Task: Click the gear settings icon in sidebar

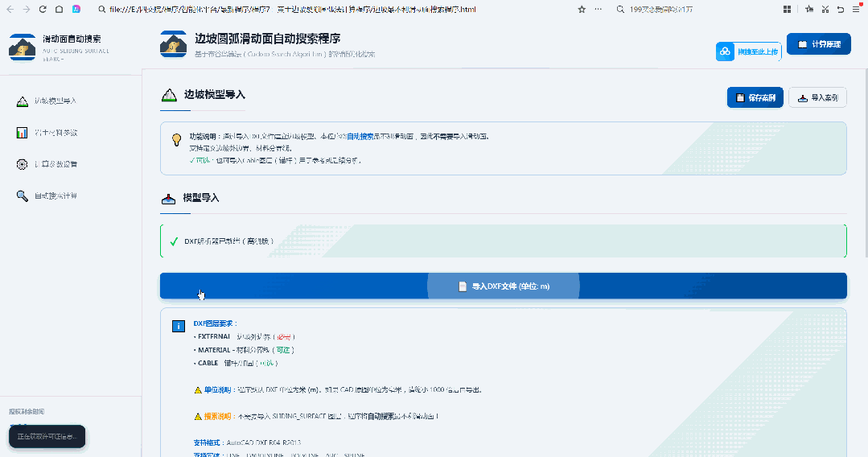Action: (23, 164)
